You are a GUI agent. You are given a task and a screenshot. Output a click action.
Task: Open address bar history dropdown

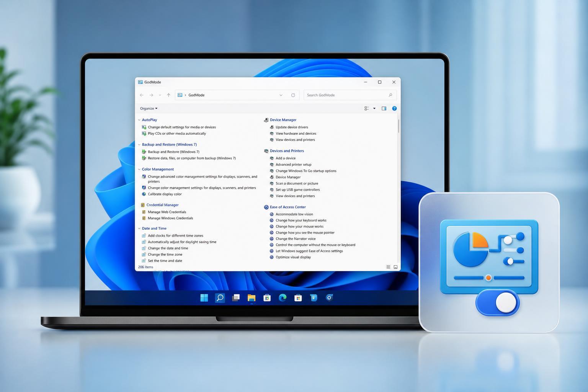click(x=281, y=95)
